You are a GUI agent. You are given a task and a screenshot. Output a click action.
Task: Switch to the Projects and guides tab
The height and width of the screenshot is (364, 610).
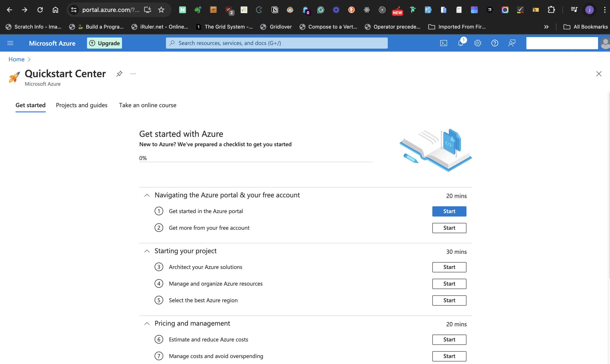click(81, 105)
